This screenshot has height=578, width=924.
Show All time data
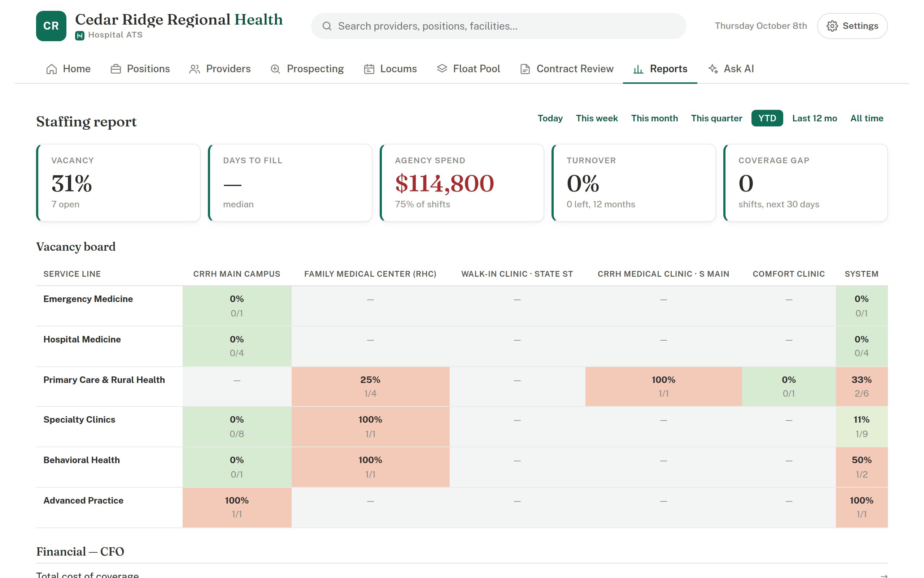867,118
